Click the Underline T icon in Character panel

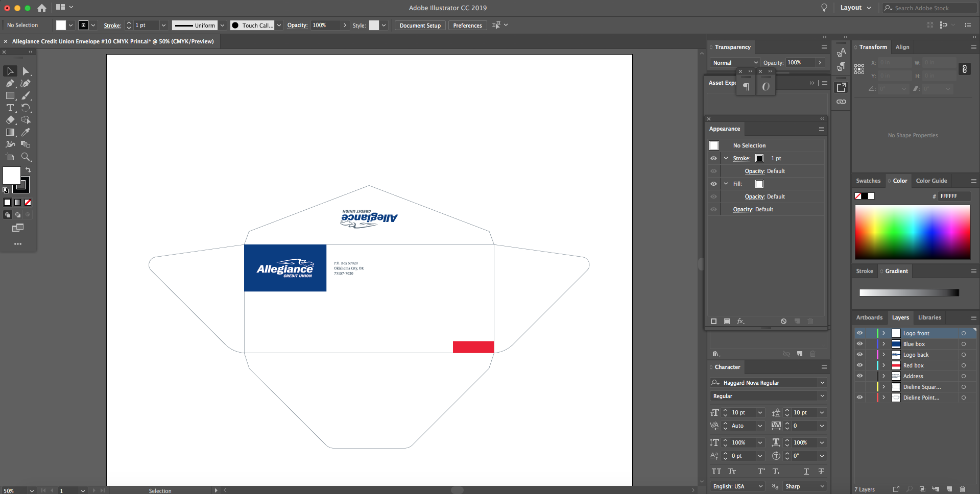click(806, 471)
